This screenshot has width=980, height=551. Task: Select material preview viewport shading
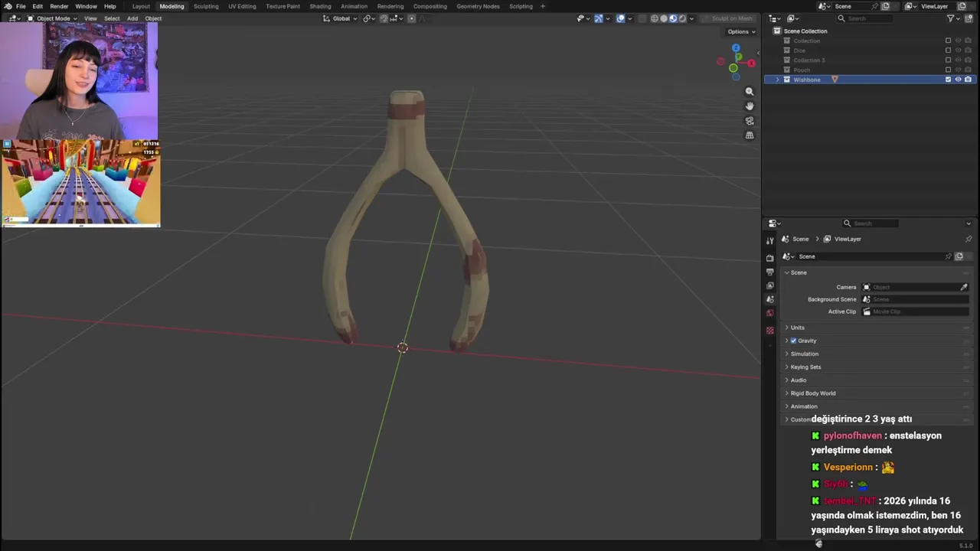[673, 18]
